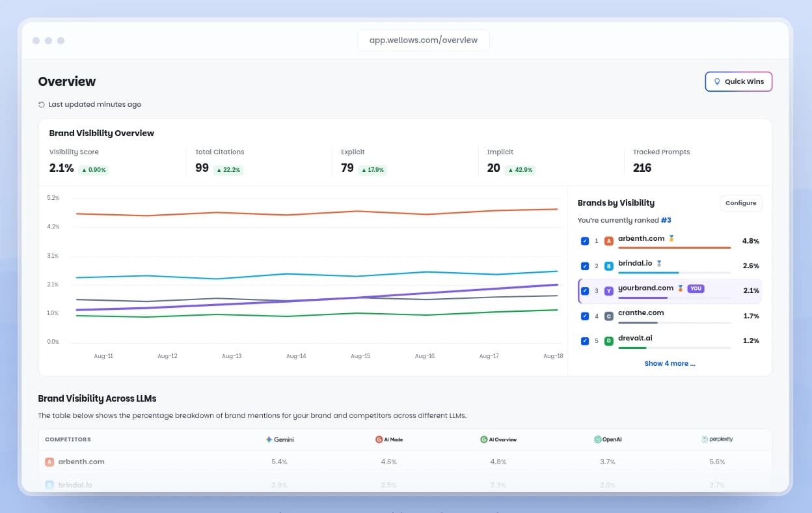The width and height of the screenshot is (812, 513).
Task: Click the 2.6% value beside brindal.io
Action: tap(750, 266)
